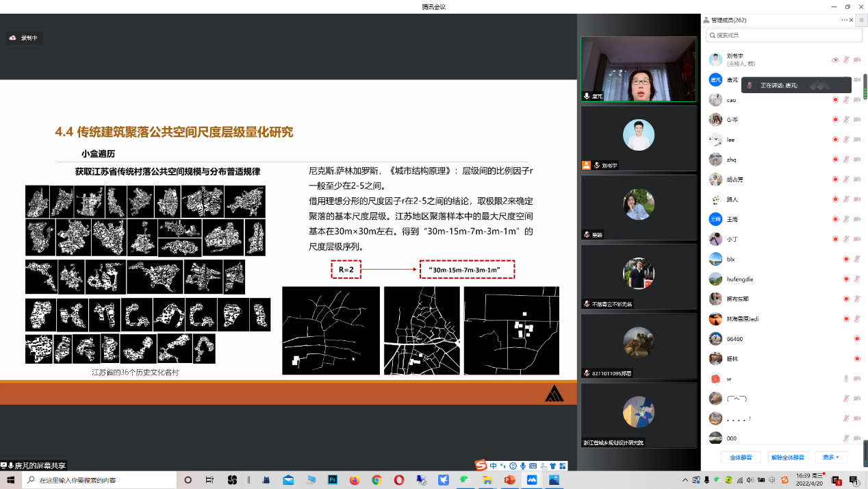Click the 全体静音 mute-all button
This screenshot has height=489, width=868.
(x=741, y=457)
